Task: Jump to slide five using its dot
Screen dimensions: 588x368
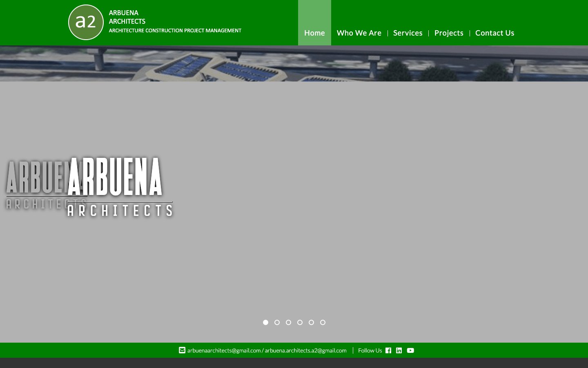Action: point(311,322)
